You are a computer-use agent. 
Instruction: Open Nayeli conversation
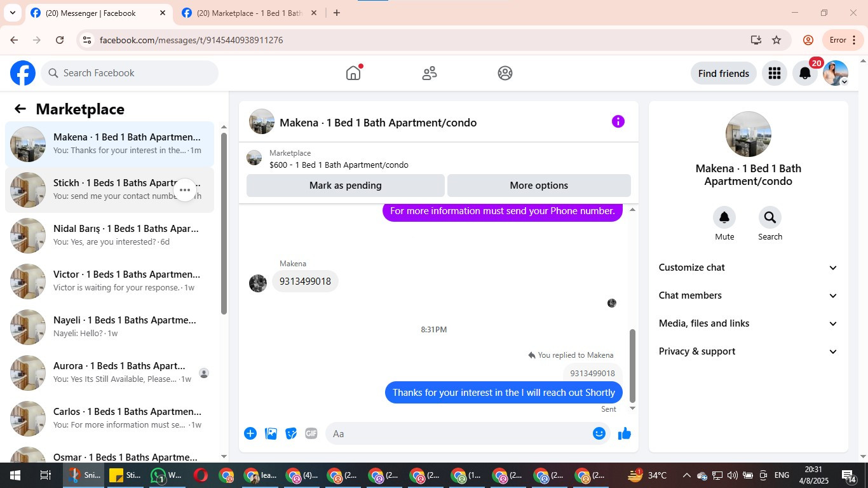pyautogui.click(x=109, y=327)
